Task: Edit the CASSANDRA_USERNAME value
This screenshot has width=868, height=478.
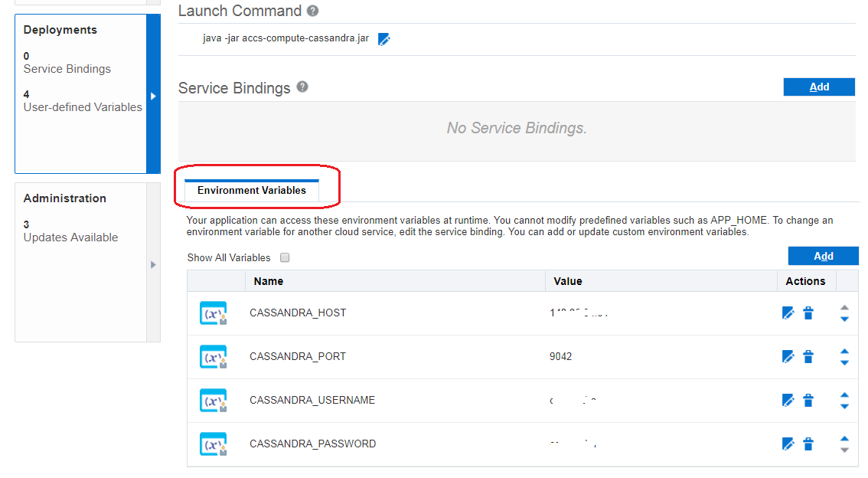Action: (x=788, y=400)
